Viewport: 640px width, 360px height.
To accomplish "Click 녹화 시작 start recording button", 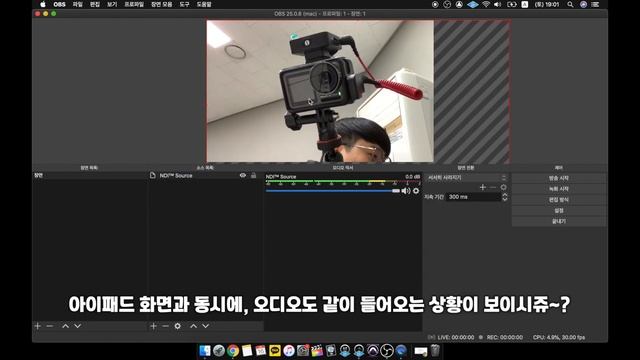I will tap(559, 189).
